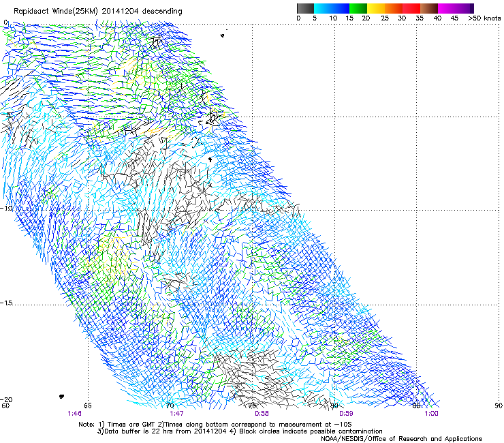This screenshot has width=504, height=443.
Task: Pick the brown 35-40 knots legend swatch
Action: [429, 8]
